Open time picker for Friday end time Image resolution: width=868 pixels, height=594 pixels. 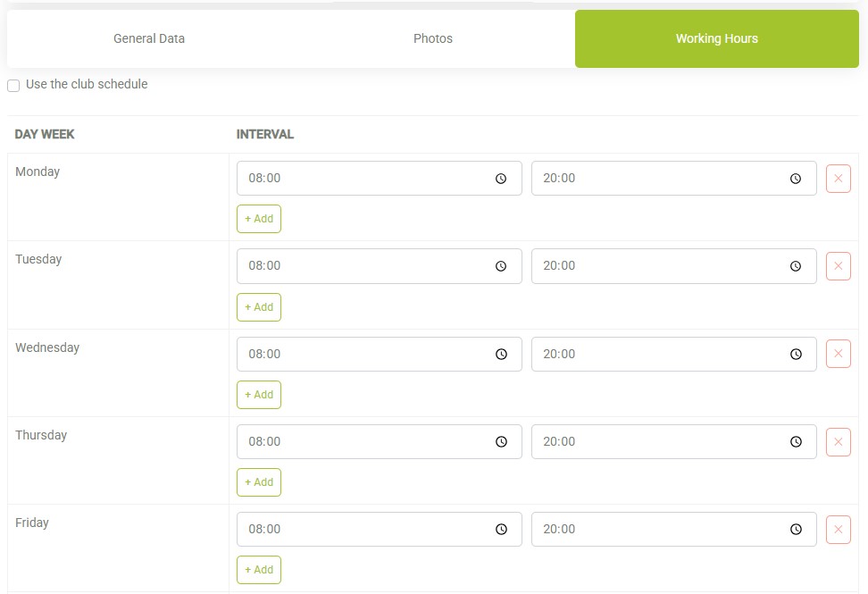796,530
